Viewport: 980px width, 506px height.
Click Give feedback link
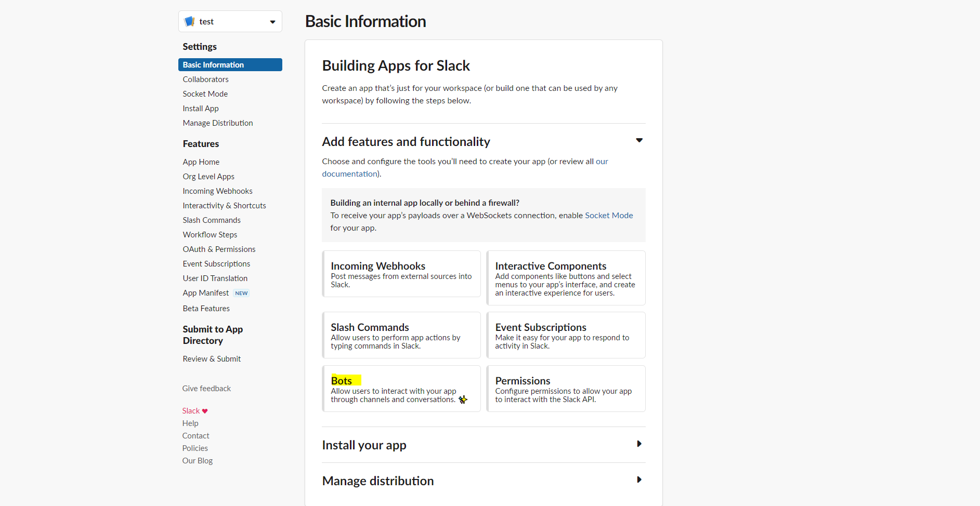click(206, 388)
